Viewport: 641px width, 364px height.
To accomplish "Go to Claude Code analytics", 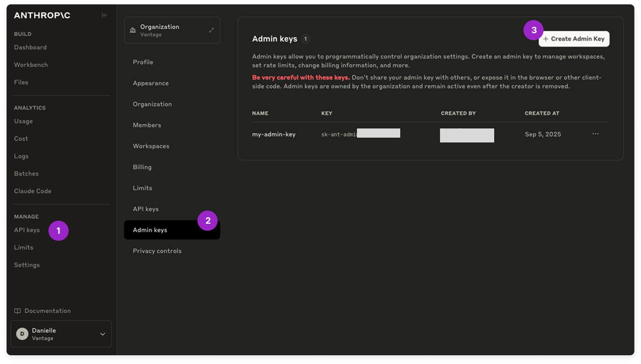I will [33, 191].
